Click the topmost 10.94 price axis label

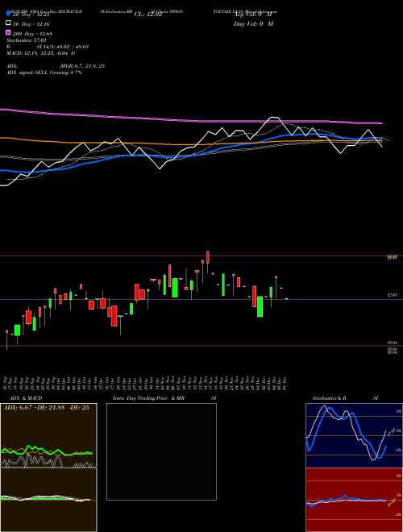[393, 343]
